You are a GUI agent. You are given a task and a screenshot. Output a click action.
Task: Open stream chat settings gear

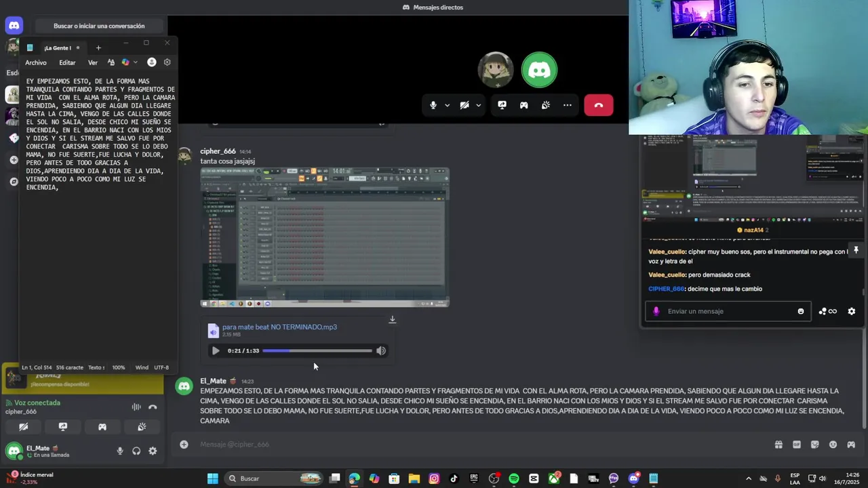pos(852,311)
